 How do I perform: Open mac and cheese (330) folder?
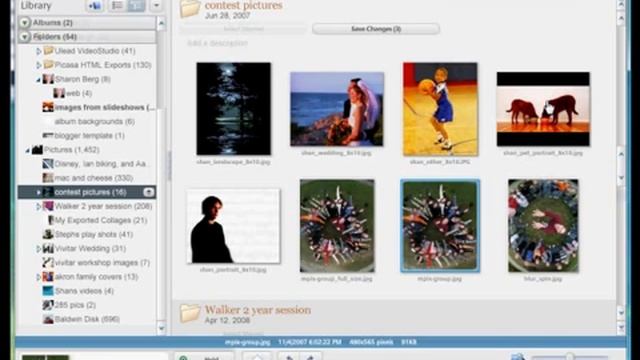[x=88, y=178]
